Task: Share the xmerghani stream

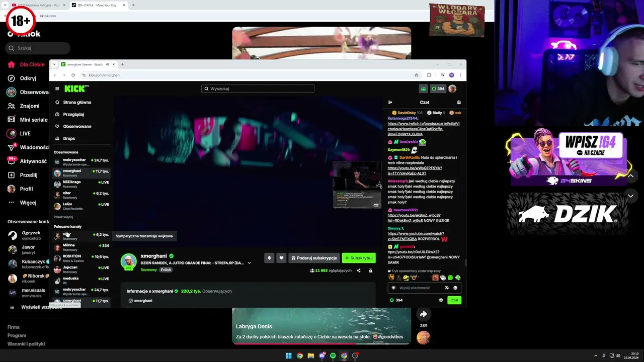Action: coord(358,270)
